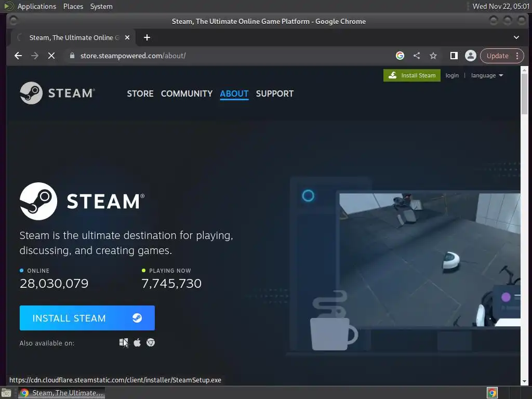532x399 pixels.
Task: Click the Google icon in address bar
Action: 400,56
